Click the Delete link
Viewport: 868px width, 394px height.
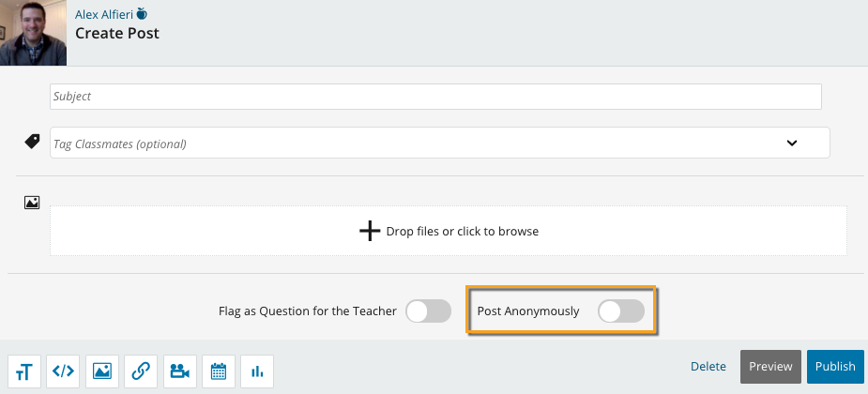[708, 367]
